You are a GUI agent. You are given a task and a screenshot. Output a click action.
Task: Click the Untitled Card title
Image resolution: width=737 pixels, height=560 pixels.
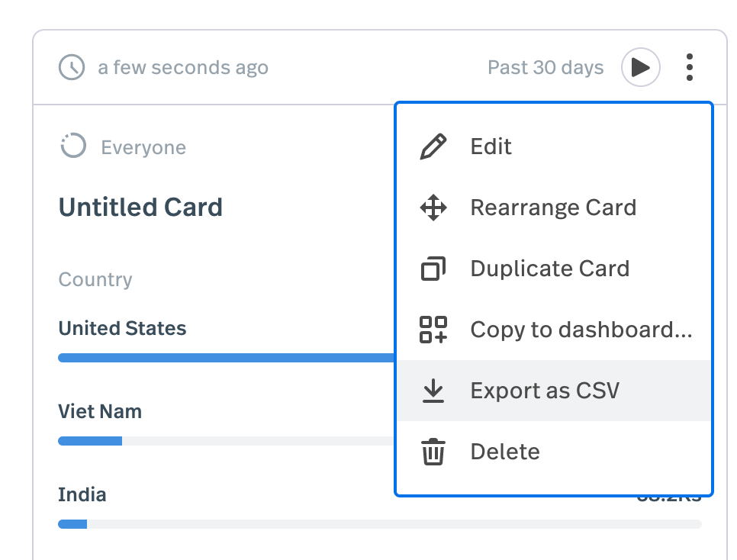coord(140,207)
